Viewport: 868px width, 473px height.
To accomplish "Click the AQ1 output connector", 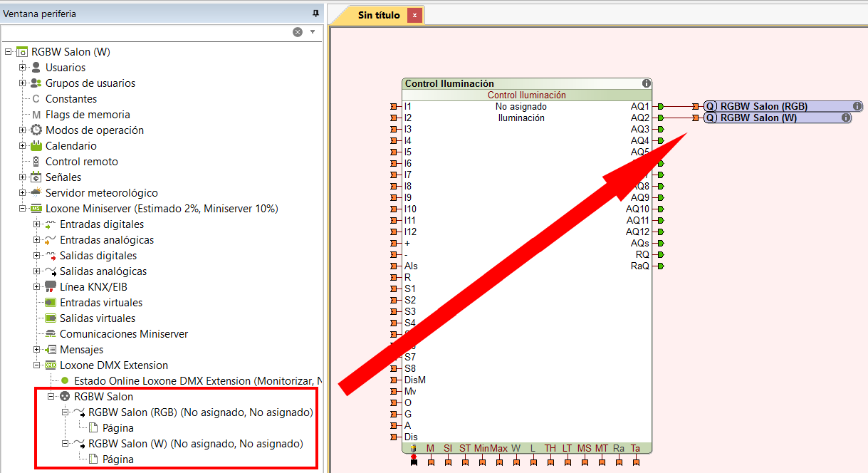I will [661, 106].
